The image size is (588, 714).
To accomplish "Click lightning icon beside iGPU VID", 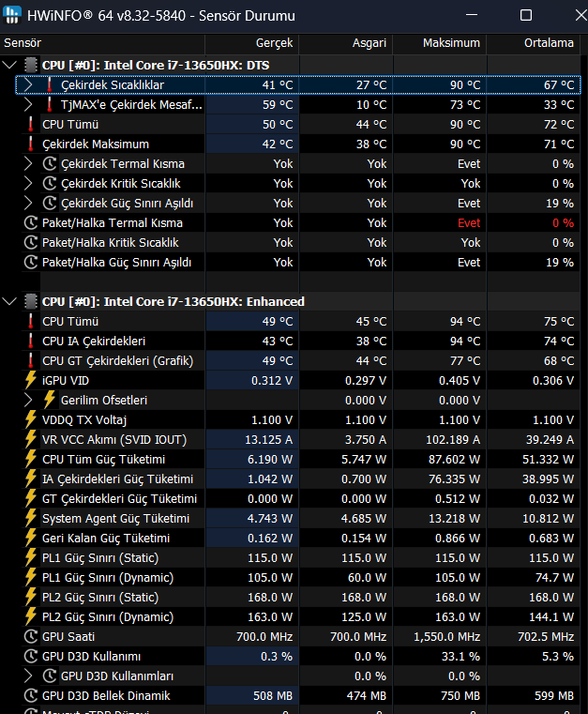I will (31, 380).
